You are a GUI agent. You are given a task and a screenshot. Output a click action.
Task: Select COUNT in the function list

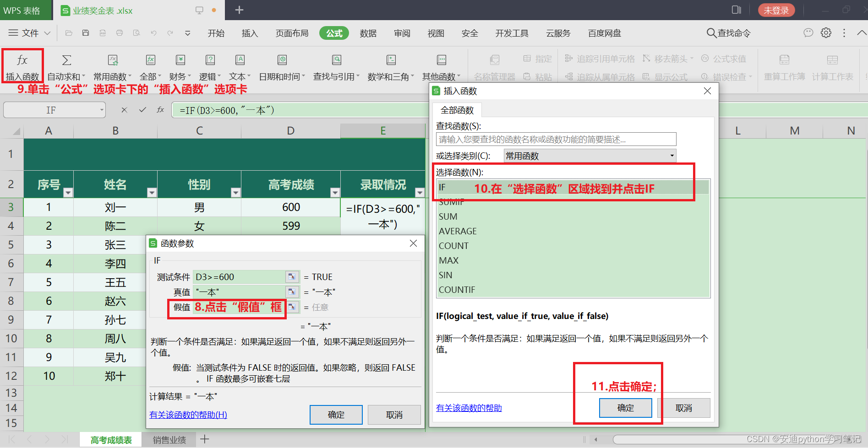[573, 246]
